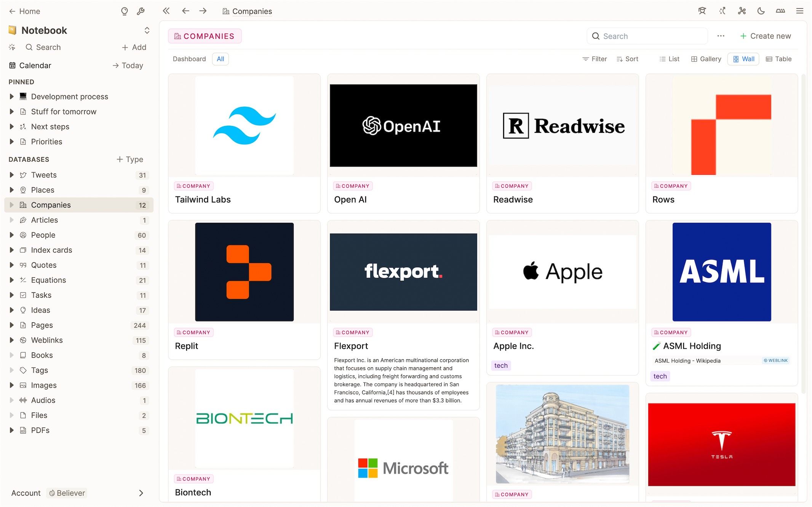Open the Notebook switcher chevrons
The width and height of the screenshot is (812, 507).
click(147, 30)
